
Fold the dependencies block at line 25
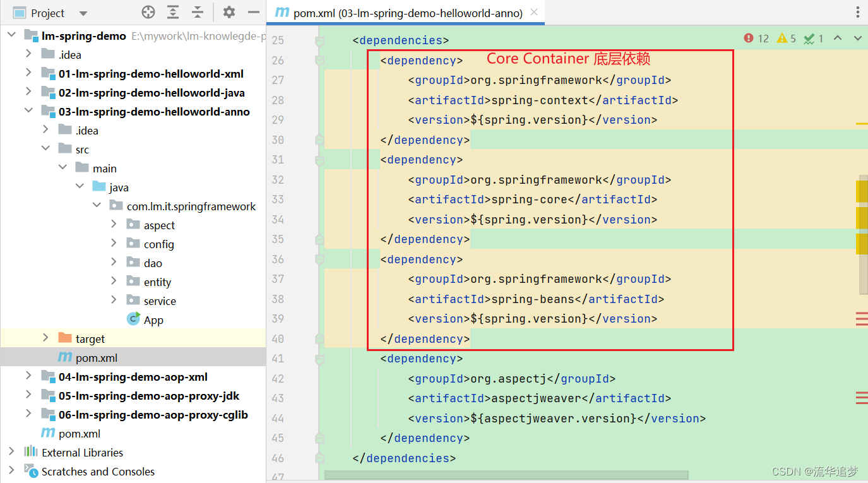pos(319,40)
